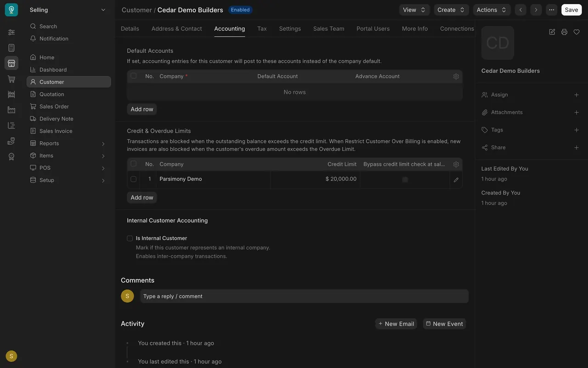Add an assignment with Assign plus icon
This screenshot has height=368, width=588.
pos(577,95)
